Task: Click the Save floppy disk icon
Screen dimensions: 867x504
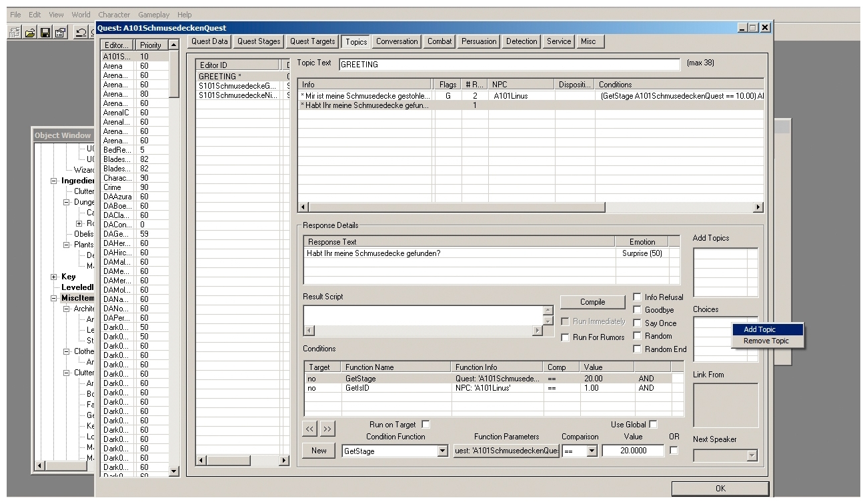Action: [44, 32]
